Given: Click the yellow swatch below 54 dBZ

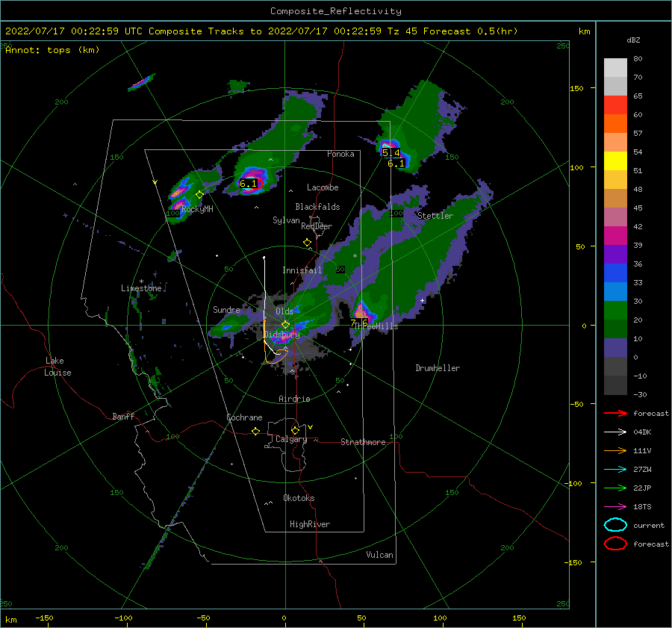Looking at the screenshot, I should coord(615,161).
